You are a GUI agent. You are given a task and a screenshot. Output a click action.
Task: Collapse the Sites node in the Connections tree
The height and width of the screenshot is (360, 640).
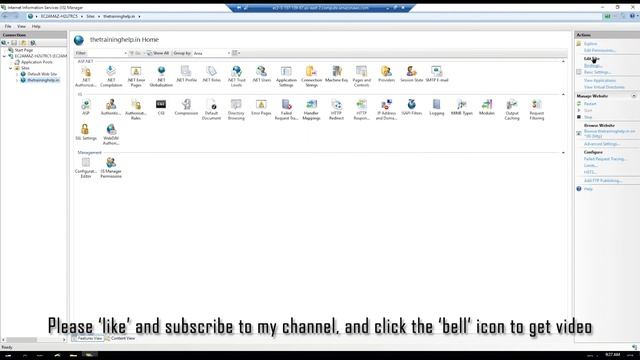click(11, 68)
